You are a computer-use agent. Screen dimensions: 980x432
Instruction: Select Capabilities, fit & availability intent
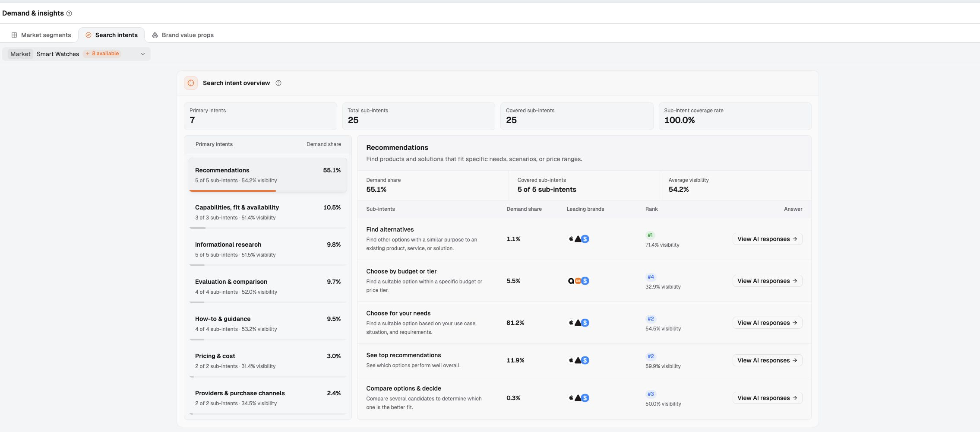coord(268,212)
